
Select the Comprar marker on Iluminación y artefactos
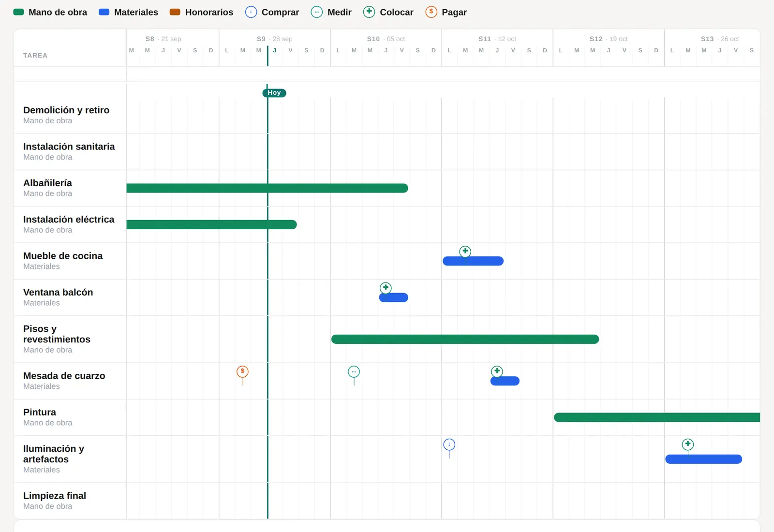pyautogui.click(x=449, y=444)
